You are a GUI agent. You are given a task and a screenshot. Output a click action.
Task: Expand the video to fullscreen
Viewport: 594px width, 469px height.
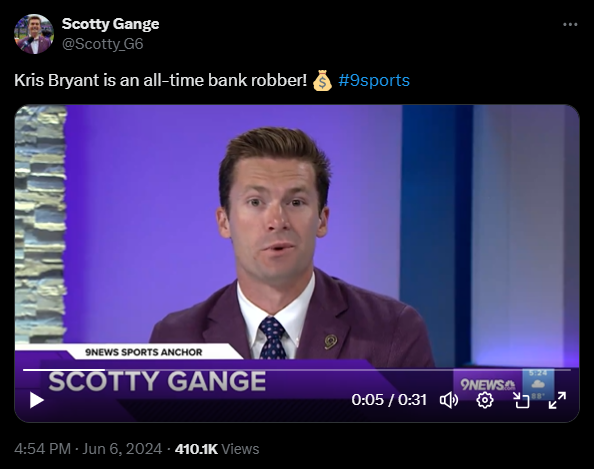(x=557, y=400)
